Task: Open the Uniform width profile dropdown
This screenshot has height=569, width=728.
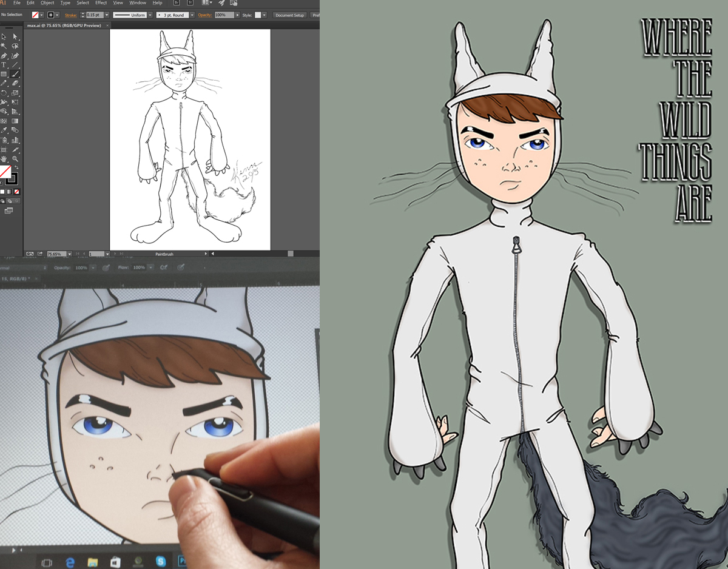Action: pos(149,15)
